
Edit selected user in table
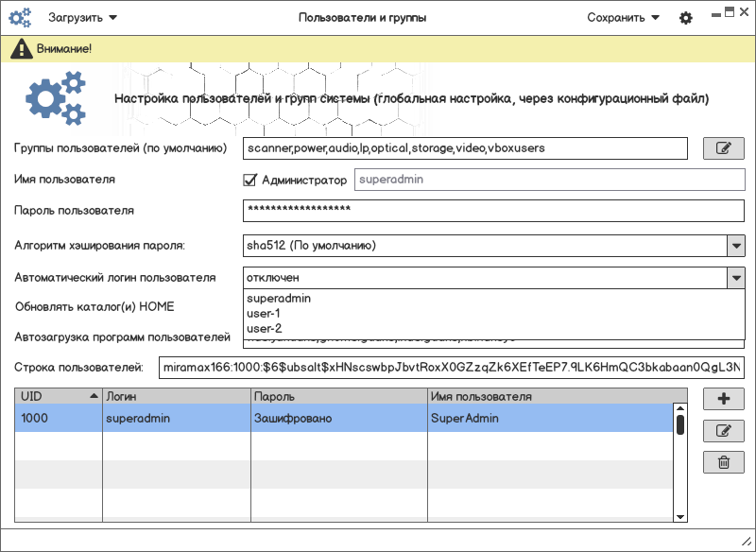pyautogui.click(x=723, y=431)
